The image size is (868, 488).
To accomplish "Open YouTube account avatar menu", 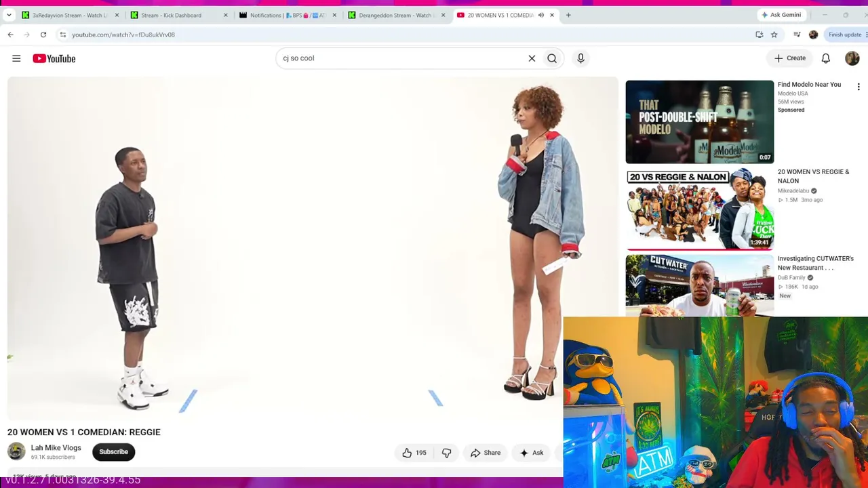I will [852, 58].
